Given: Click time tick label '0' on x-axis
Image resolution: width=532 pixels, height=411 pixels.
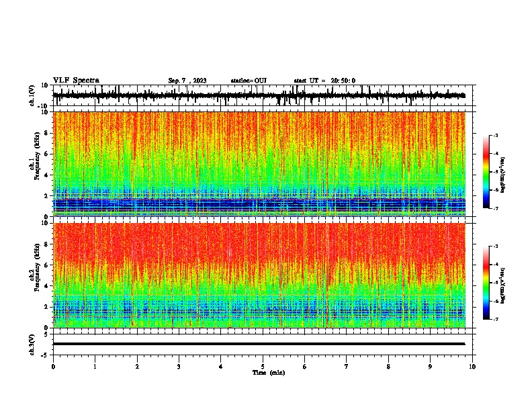Looking at the screenshot, I should tap(53, 367).
